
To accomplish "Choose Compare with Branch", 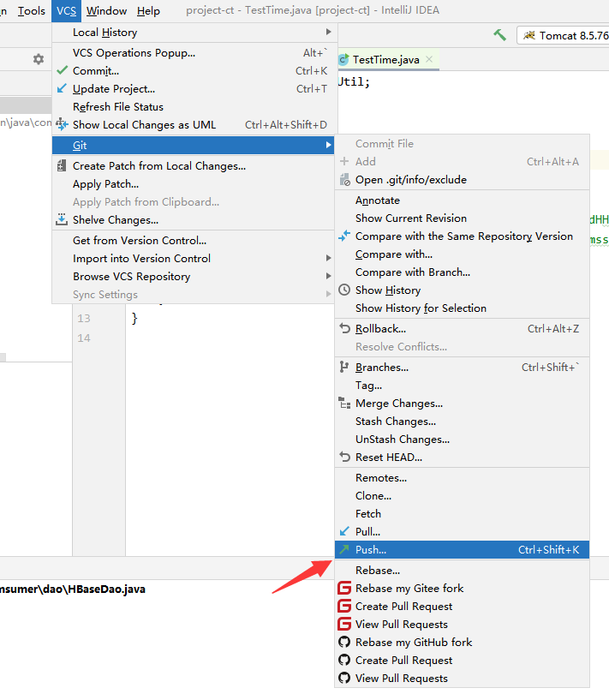I will click(x=462, y=272).
